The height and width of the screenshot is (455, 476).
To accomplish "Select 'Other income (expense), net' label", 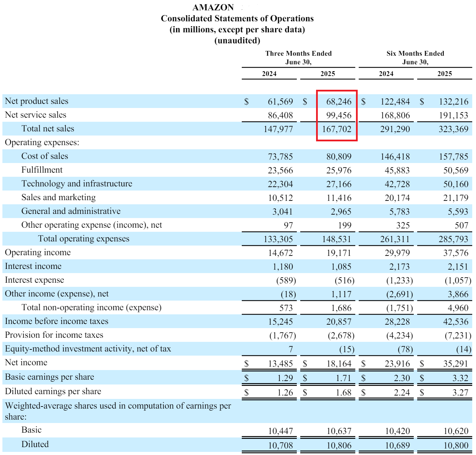I will [57, 294].
